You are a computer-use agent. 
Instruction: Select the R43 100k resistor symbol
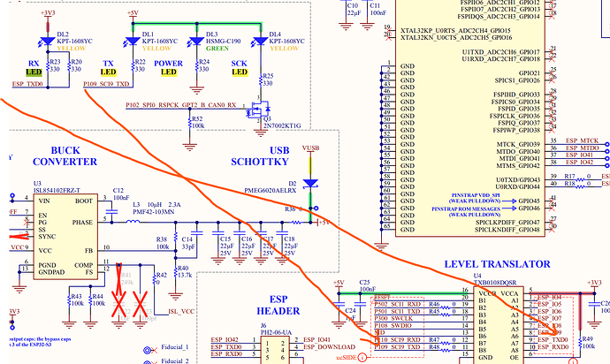tap(69, 300)
